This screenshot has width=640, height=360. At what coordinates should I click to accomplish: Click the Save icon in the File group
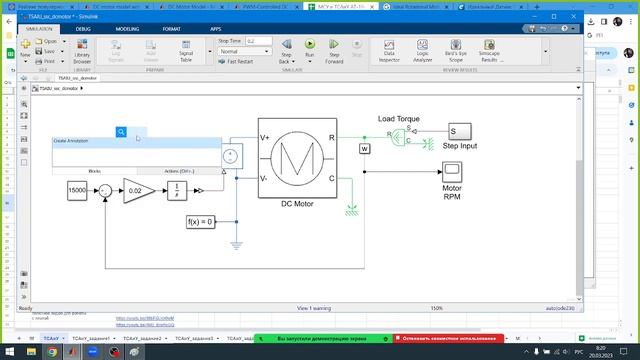(x=39, y=51)
